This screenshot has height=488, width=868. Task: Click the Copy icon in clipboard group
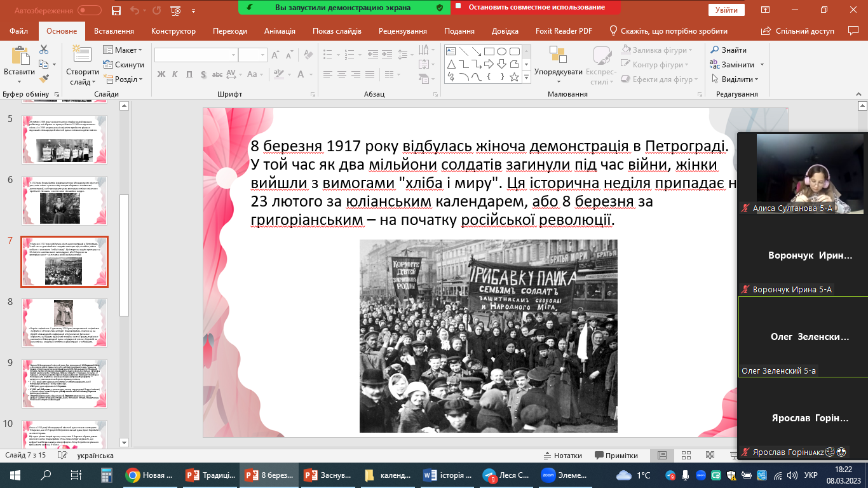point(44,64)
